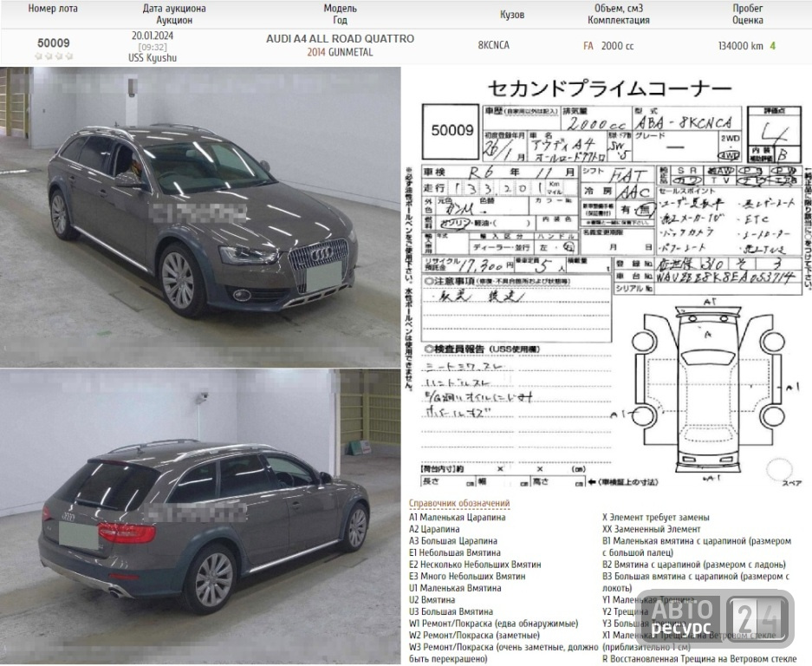
Task: Click the lot number box 50009 on auction sheet
Action: [451, 131]
